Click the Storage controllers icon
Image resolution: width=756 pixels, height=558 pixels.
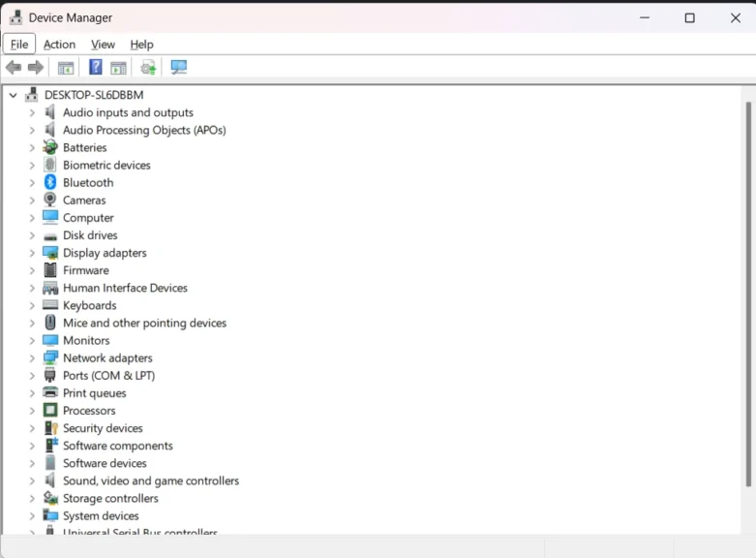[50, 498]
